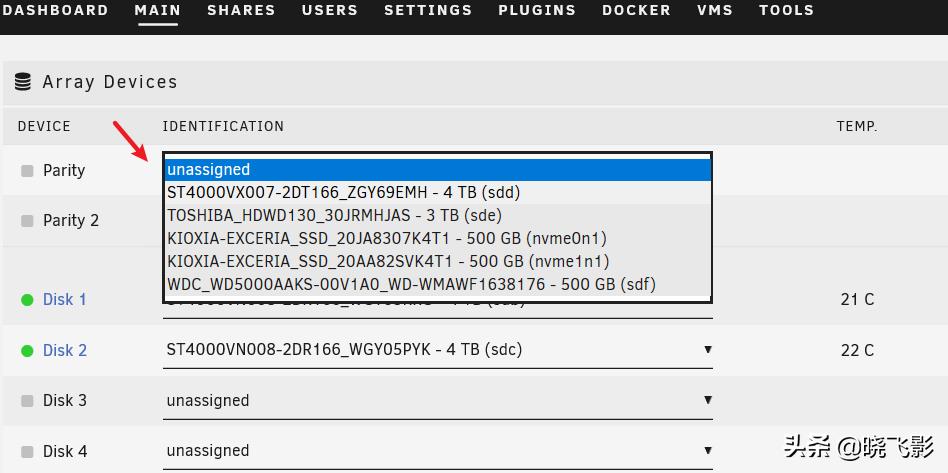948x473 pixels.
Task: Click the green status indicator for Disk 2
Action: 27,350
